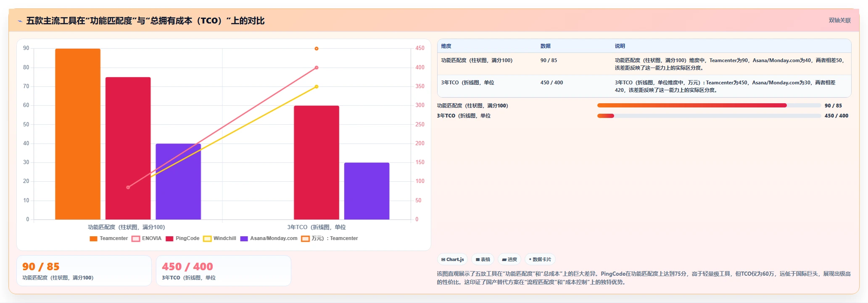Click the small icon before the card title
868x303 pixels.
point(20,21)
